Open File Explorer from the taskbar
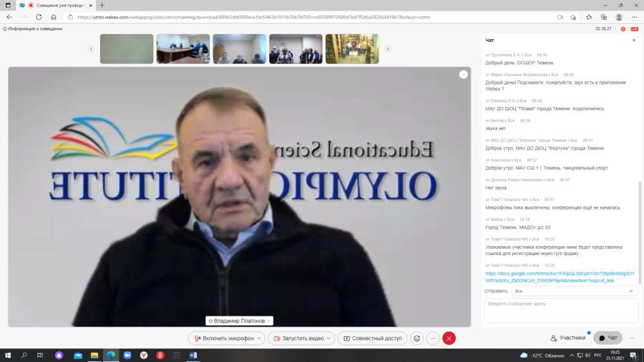The width and height of the screenshot is (644, 362). [95, 356]
